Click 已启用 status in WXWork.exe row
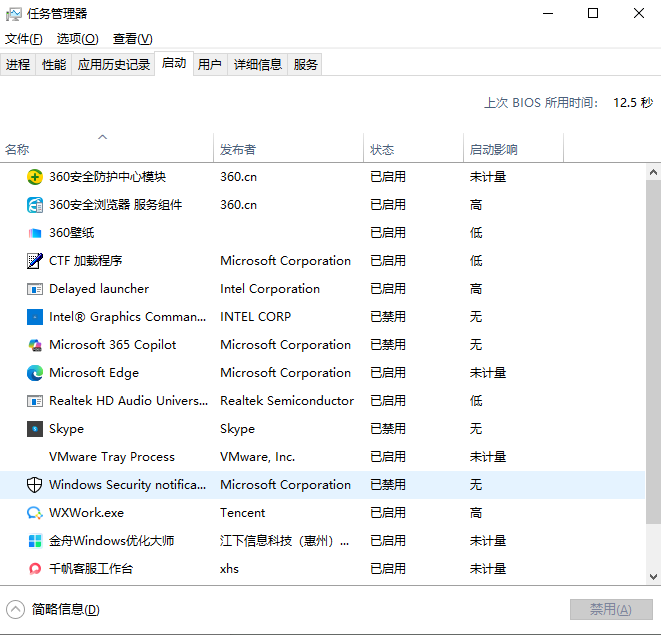 pyautogui.click(x=388, y=513)
